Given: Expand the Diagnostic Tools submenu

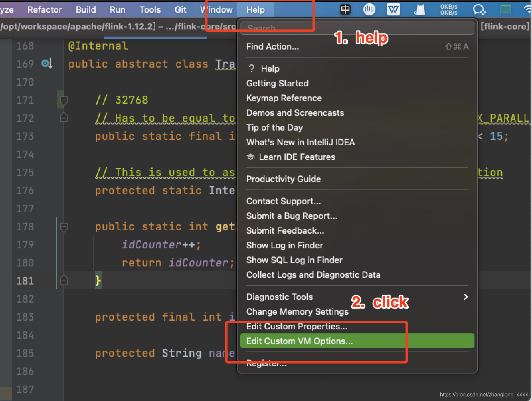Looking at the screenshot, I should [357, 297].
